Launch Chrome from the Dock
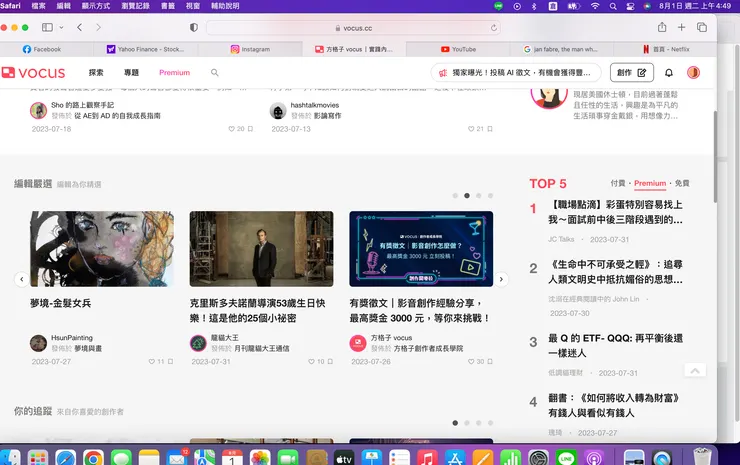 (93, 458)
